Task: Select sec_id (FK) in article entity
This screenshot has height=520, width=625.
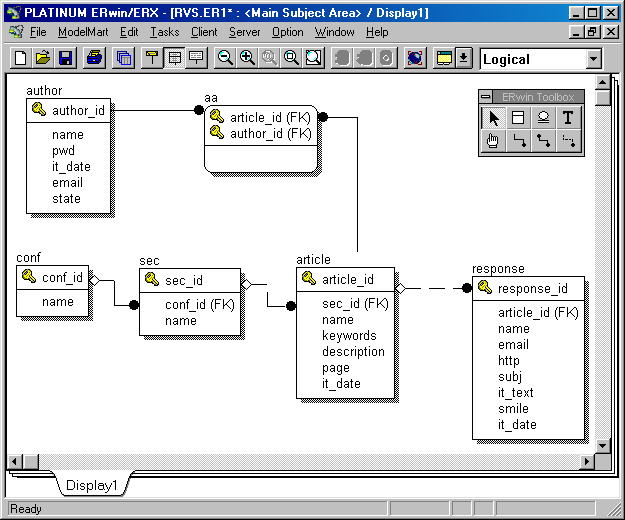Action: point(355,304)
